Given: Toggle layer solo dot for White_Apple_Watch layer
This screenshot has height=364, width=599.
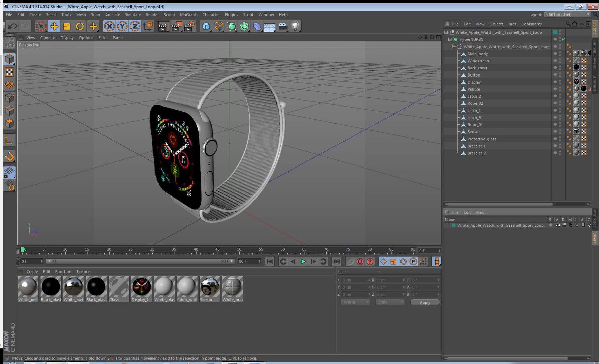Looking at the screenshot, I should [x=551, y=225].
